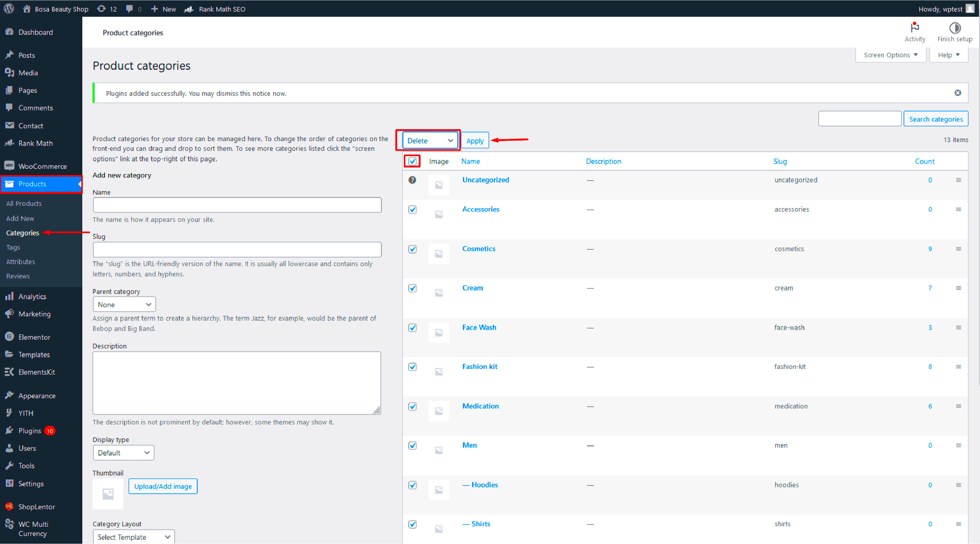Click the category Name input field
This screenshot has width=980, height=544.
[237, 205]
